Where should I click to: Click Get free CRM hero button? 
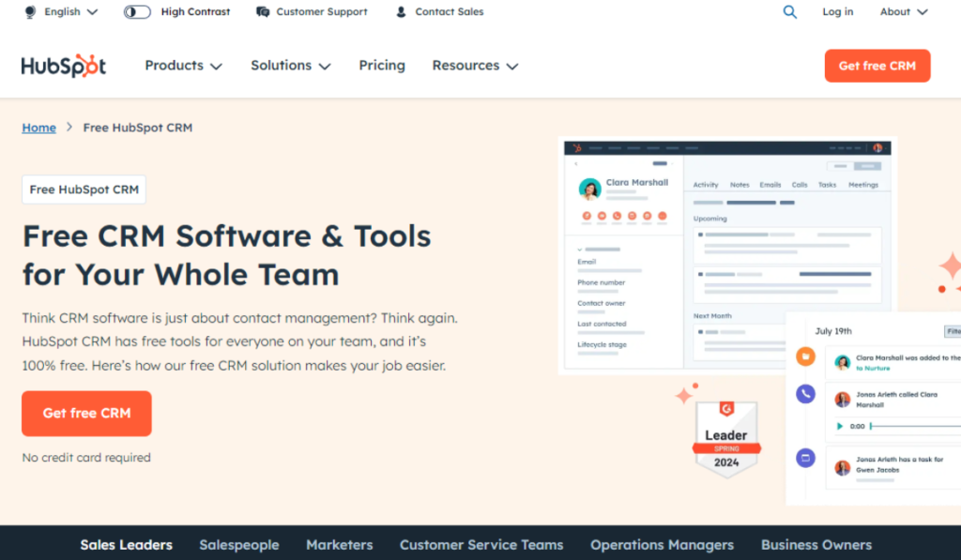pos(86,414)
